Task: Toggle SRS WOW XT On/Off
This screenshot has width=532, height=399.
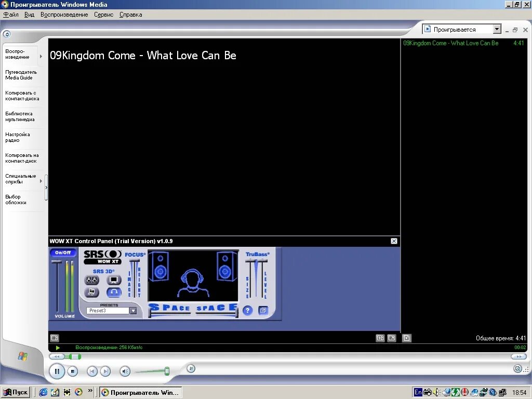Action: (x=63, y=252)
